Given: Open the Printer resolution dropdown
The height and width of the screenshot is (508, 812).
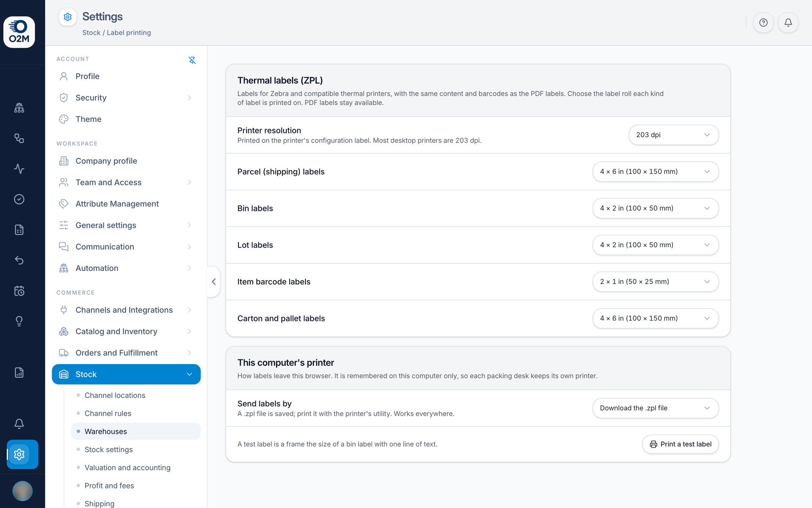Looking at the screenshot, I should point(673,135).
